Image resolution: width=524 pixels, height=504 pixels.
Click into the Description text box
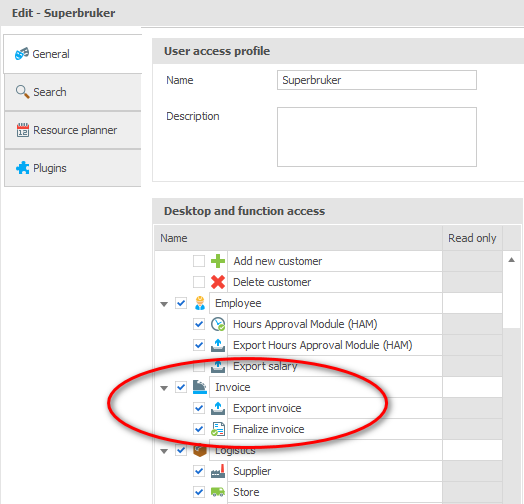377,137
